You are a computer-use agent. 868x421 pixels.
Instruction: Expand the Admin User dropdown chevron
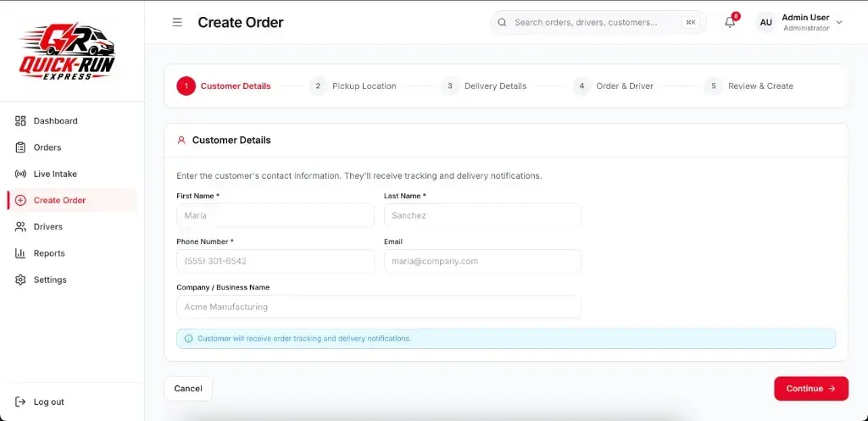point(838,23)
